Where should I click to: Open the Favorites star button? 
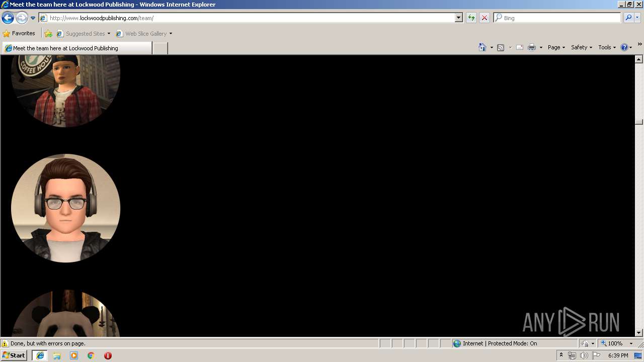click(19, 34)
